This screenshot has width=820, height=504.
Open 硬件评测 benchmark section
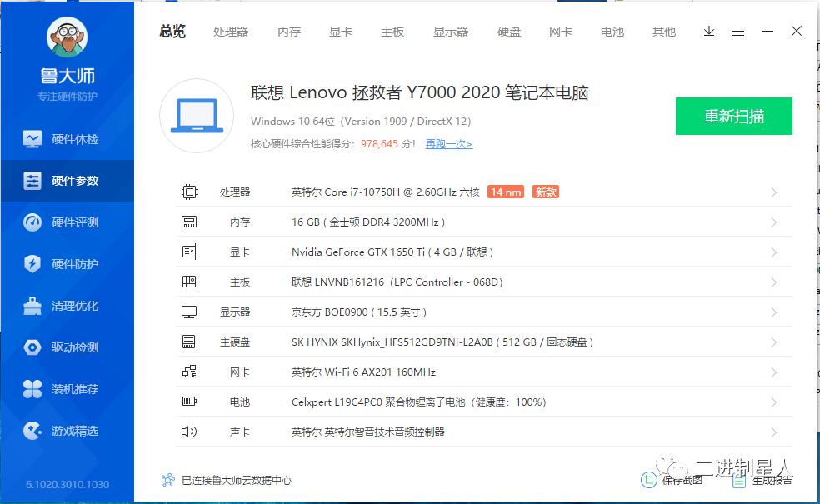pos(67,222)
